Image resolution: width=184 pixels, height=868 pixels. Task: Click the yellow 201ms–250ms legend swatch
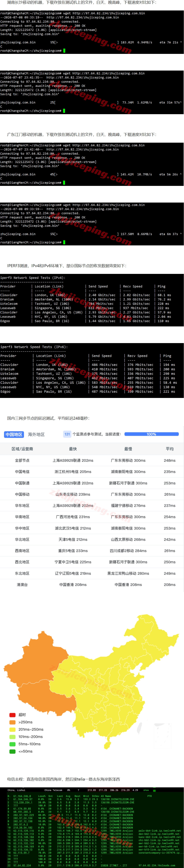point(12,730)
